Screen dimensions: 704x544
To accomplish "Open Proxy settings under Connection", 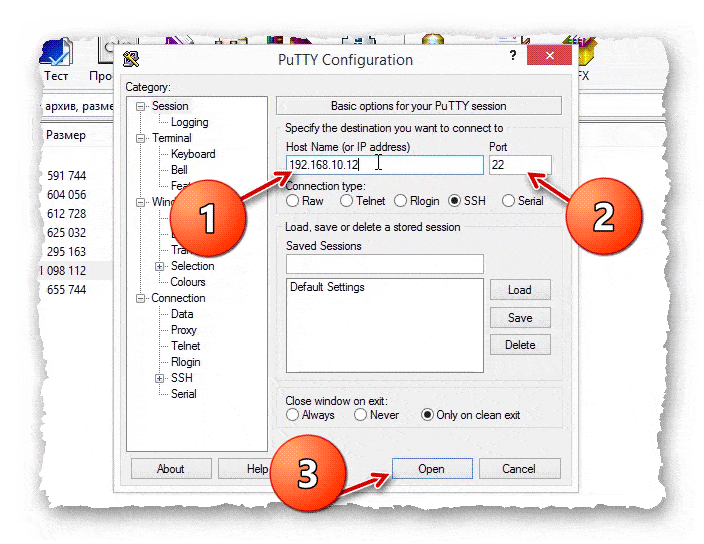I will tap(184, 330).
